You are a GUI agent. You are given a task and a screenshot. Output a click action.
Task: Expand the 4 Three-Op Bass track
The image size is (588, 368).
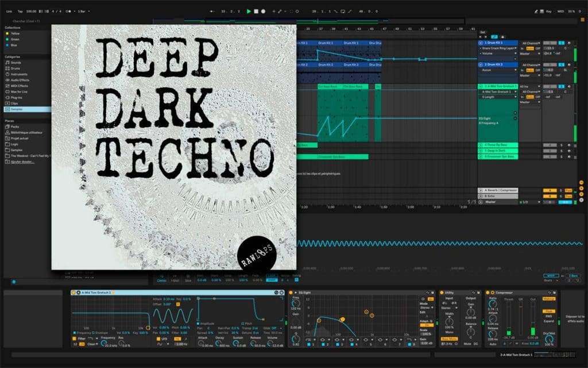coord(481,145)
